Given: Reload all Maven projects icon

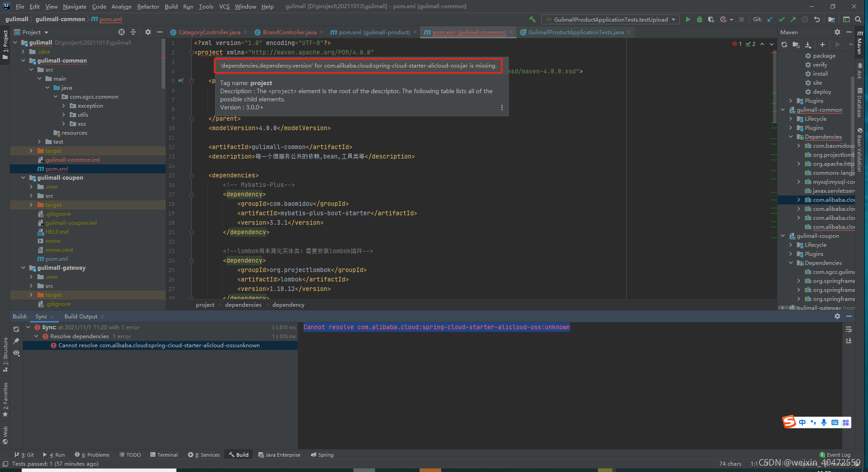Looking at the screenshot, I should click(x=784, y=45).
